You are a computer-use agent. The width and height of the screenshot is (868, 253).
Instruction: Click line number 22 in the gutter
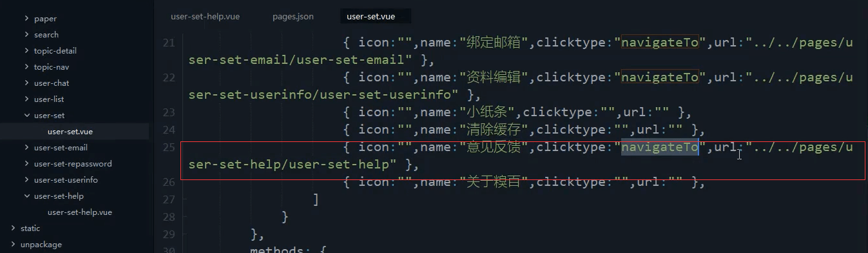(168, 78)
